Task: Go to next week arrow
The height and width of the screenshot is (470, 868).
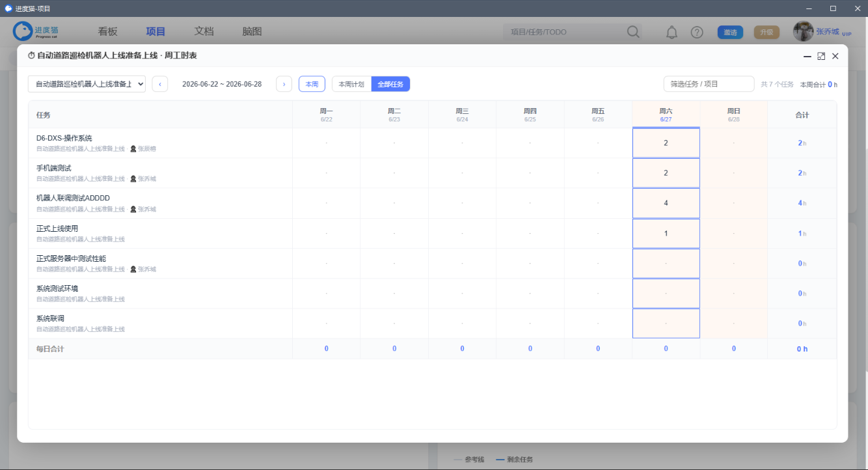Action: point(284,84)
